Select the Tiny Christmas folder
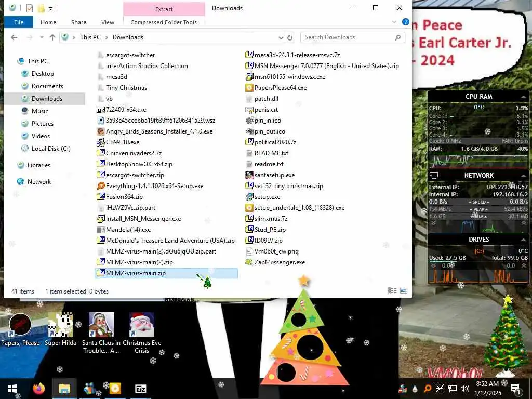The width and height of the screenshot is (532, 399). 126,87
